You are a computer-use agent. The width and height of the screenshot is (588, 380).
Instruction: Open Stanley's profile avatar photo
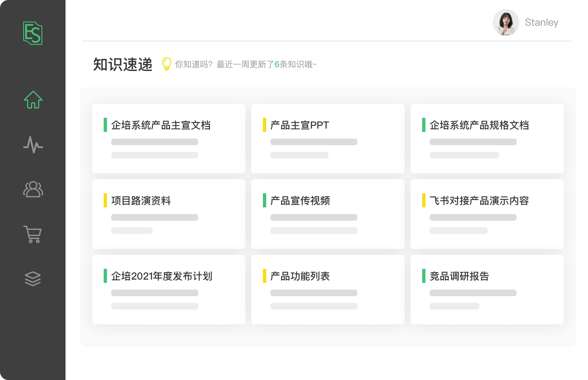(x=505, y=23)
